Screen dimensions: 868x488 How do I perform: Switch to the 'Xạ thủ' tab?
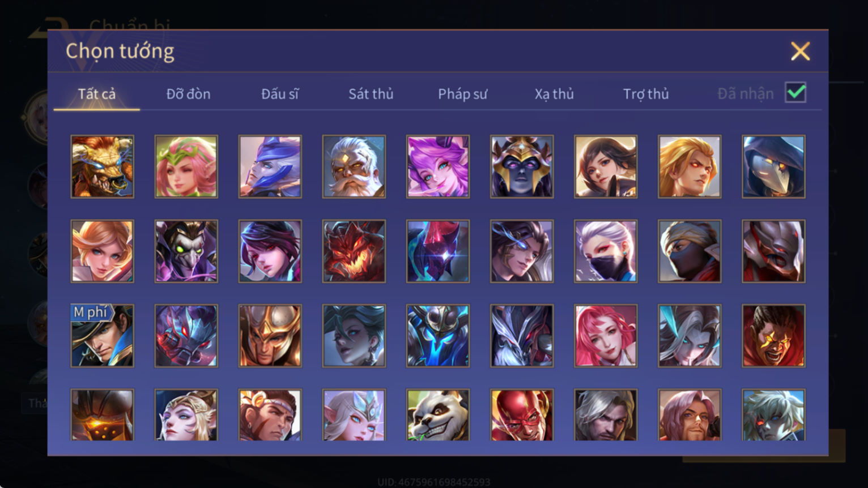[x=554, y=94]
